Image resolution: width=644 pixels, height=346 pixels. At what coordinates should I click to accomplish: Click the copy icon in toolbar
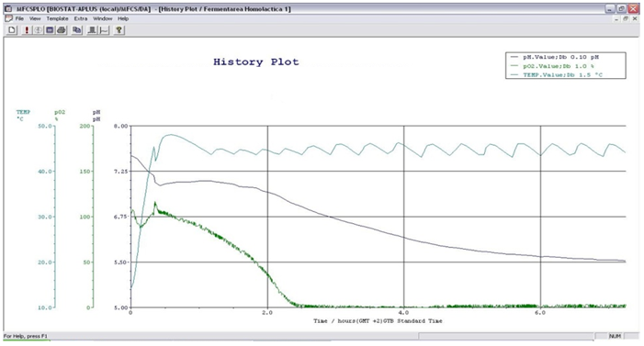(x=76, y=30)
